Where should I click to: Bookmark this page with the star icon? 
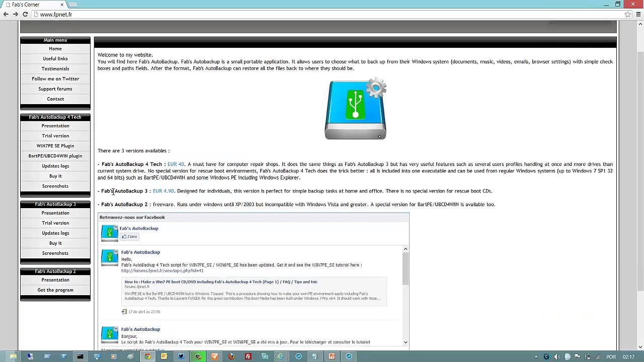628,15
